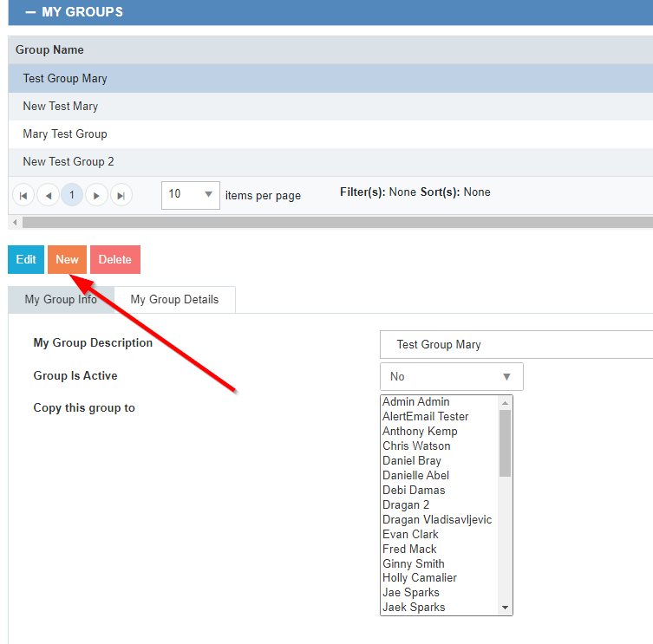Select AlertEmail Tester in copy list

tap(440, 416)
